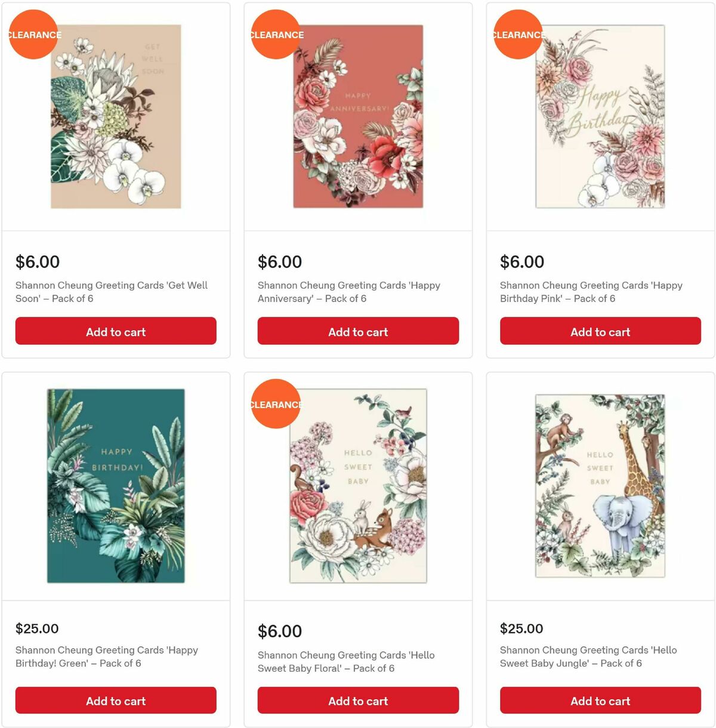Add Hello Sweet Baby Floral to cart
Viewport: 716px width, 728px height.
[x=357, y=701]
